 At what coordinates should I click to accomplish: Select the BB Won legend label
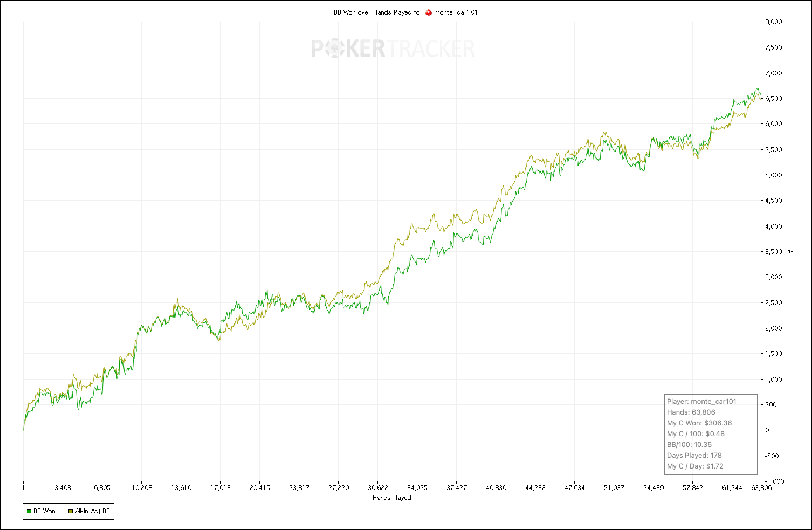44,511
